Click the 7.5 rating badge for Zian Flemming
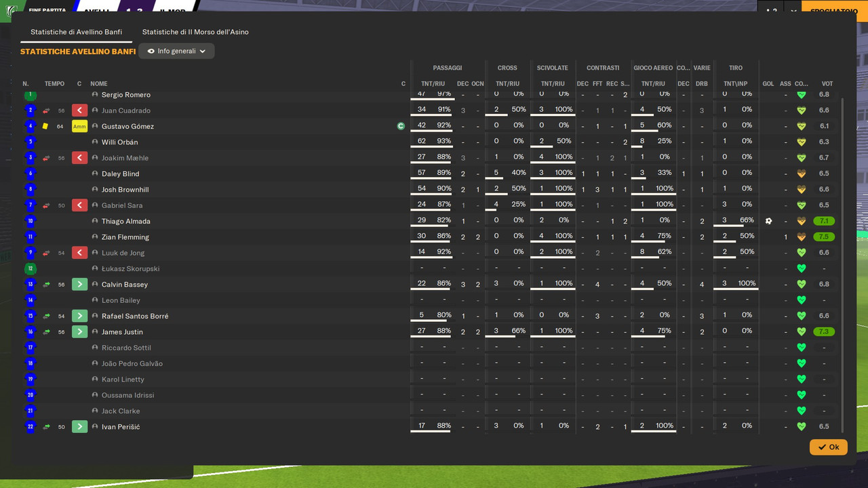This screenshot has height=488, width=868. coord(824,237)
